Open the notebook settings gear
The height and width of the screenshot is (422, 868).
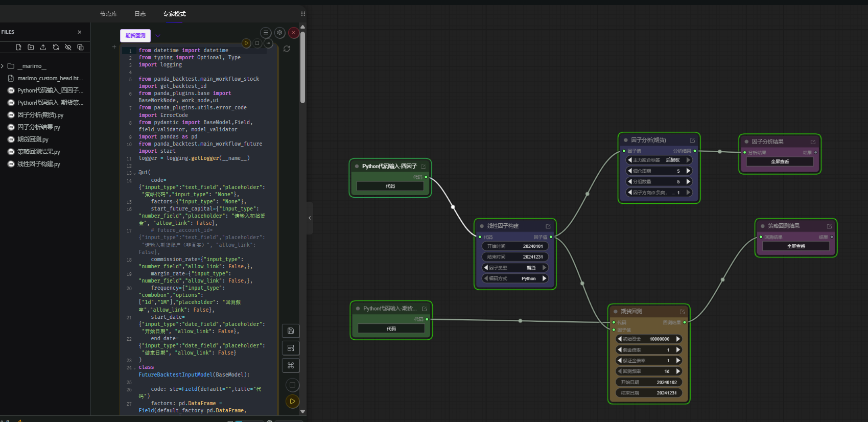point(279,33)
